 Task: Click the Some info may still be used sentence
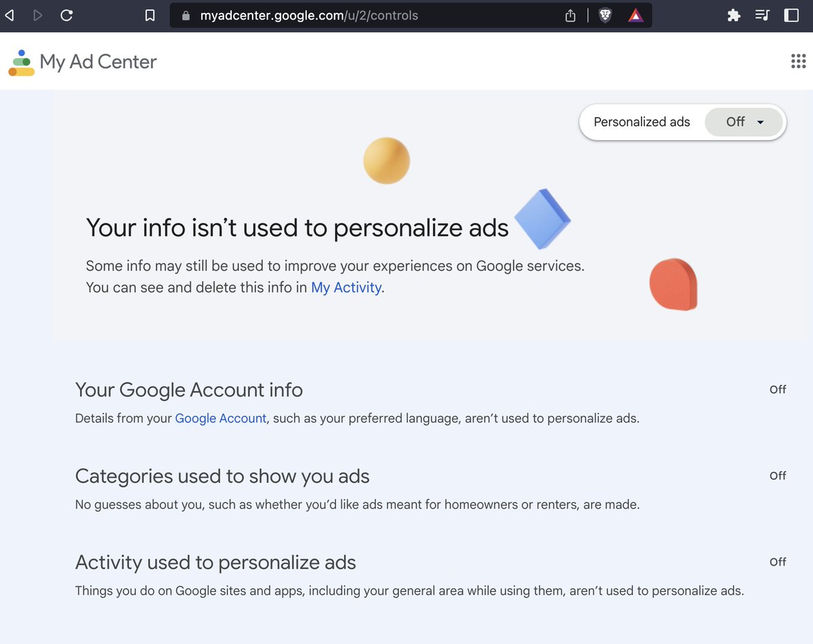coord(335,266)
